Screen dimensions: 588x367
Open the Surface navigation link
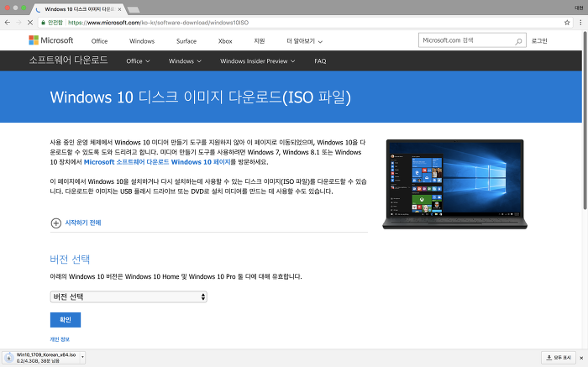click(186, 41)
